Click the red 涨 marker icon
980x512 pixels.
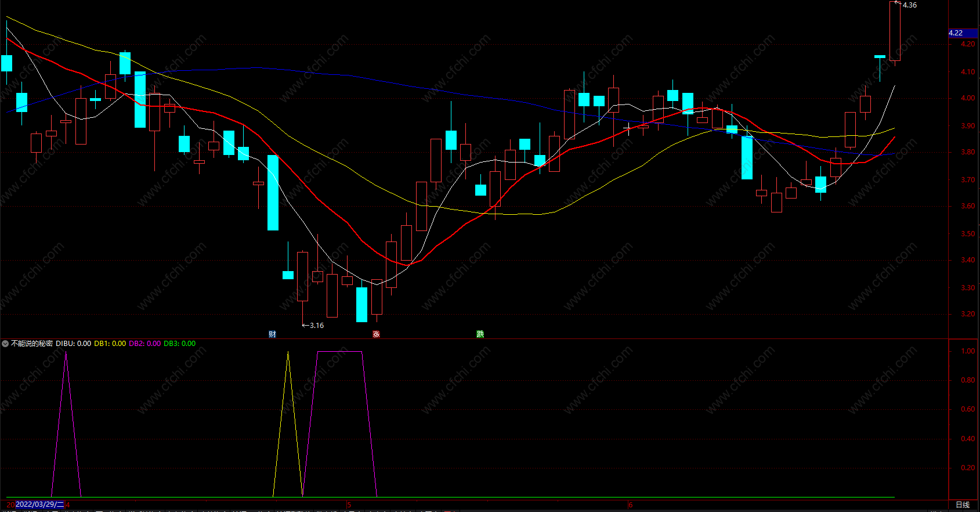(376, 334)
